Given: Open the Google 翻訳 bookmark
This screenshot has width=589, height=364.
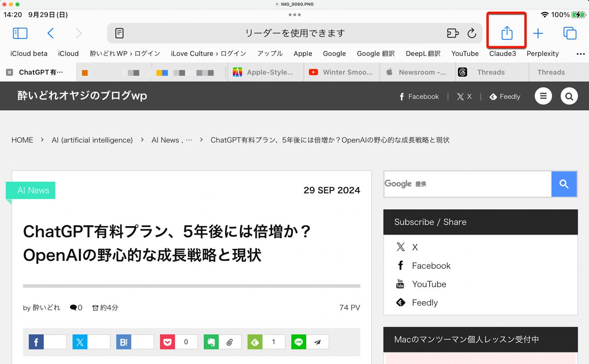Looking at the screenshot, I should coord(376,54).
